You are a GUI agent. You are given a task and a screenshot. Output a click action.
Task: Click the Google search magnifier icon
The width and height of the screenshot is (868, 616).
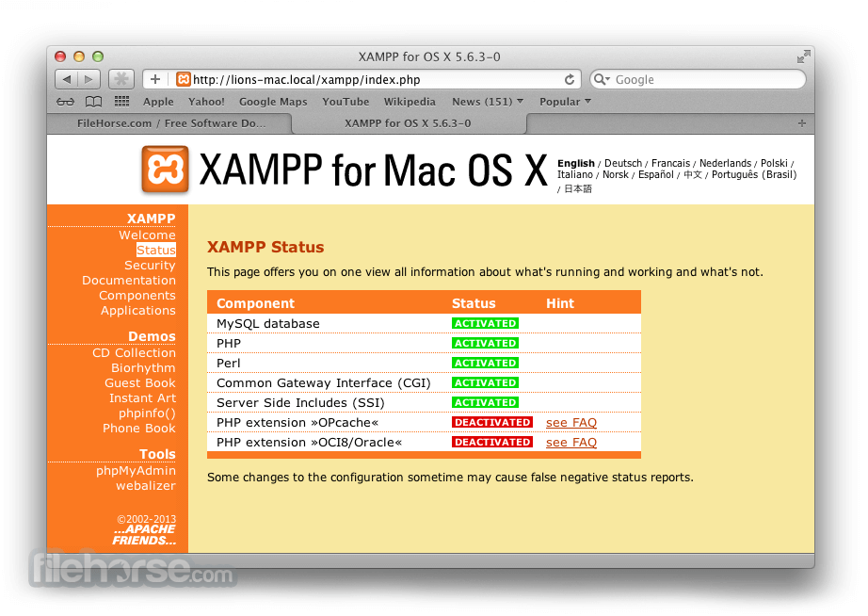tap(602, 79)
